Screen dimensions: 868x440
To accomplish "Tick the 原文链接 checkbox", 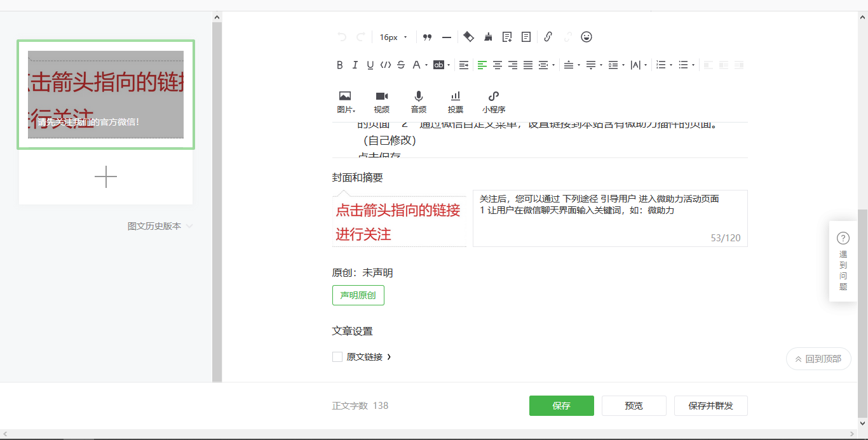I will pos(337,357).
